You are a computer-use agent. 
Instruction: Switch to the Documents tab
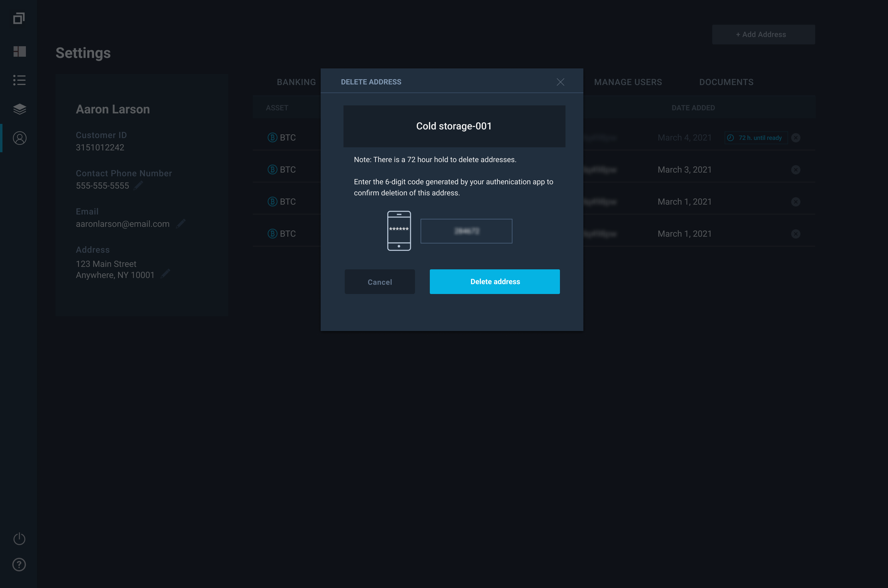pyautogui.click(x=726, y=82)
